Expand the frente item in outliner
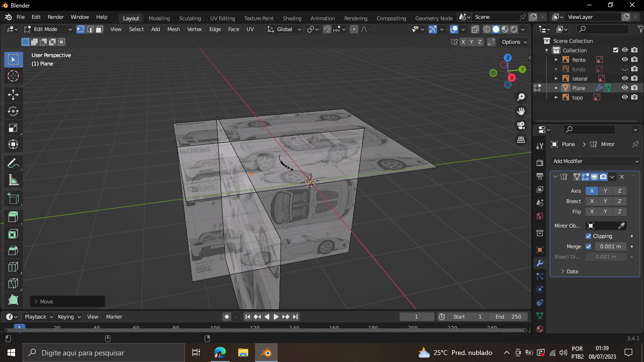This screenshot has height=362, width=644. (x=556, y=60)
